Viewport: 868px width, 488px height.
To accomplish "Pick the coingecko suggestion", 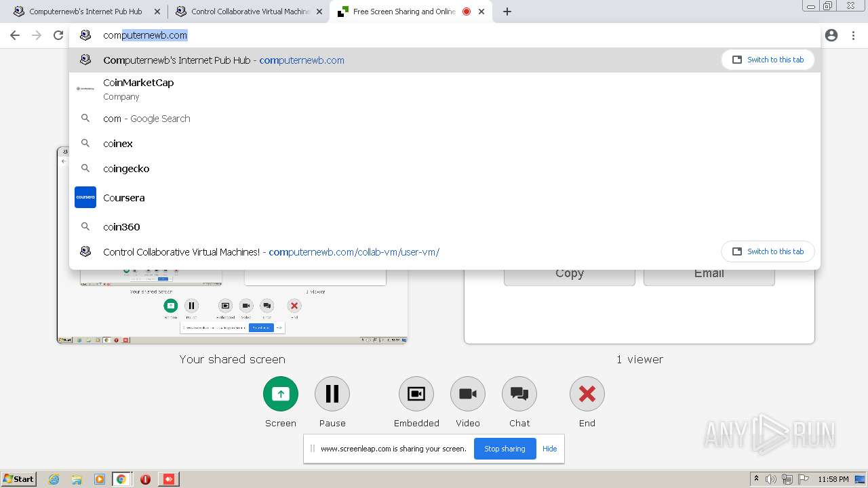I will click(444, 169).
